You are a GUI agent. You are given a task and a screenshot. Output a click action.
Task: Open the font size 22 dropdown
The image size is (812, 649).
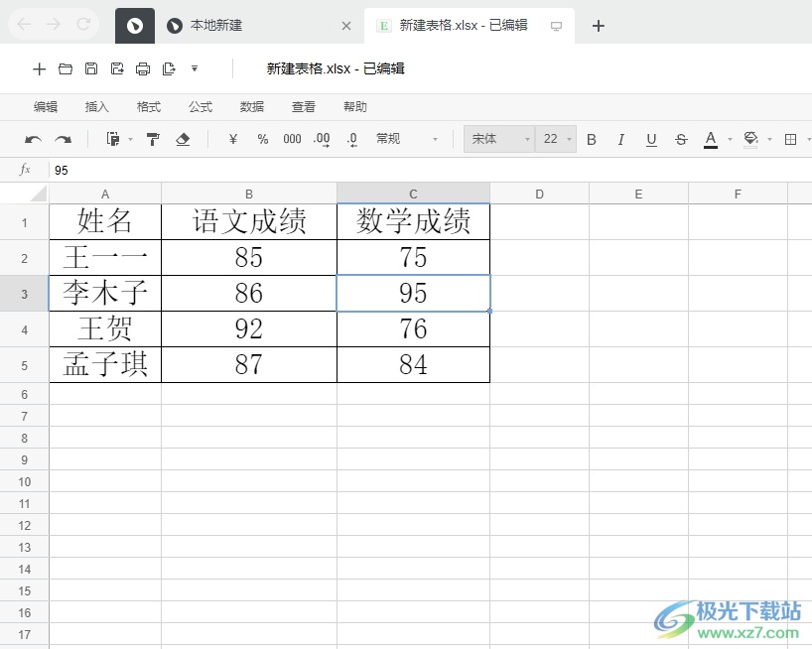click(556, 139)
